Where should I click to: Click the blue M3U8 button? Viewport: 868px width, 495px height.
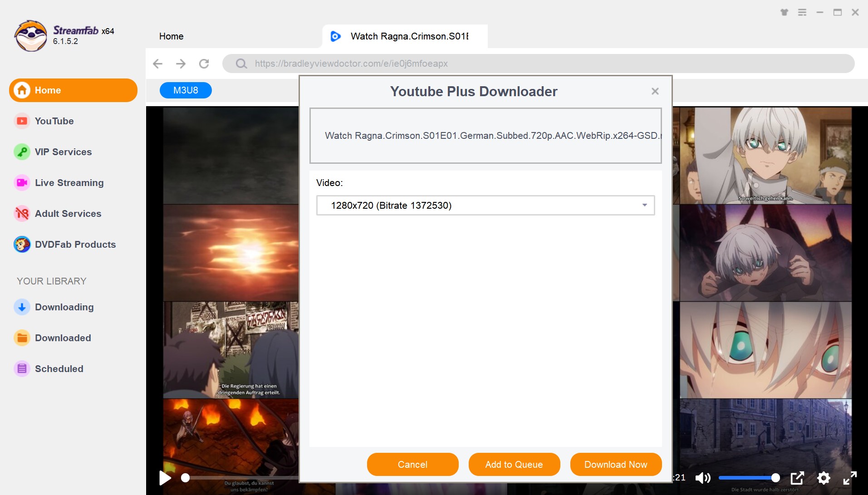[186, 90]
